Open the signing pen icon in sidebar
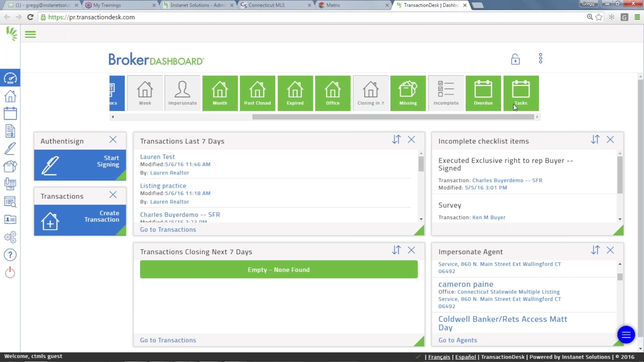Image resolution: width=644 pixels, height=362 pixels. [x=10, y=149]
